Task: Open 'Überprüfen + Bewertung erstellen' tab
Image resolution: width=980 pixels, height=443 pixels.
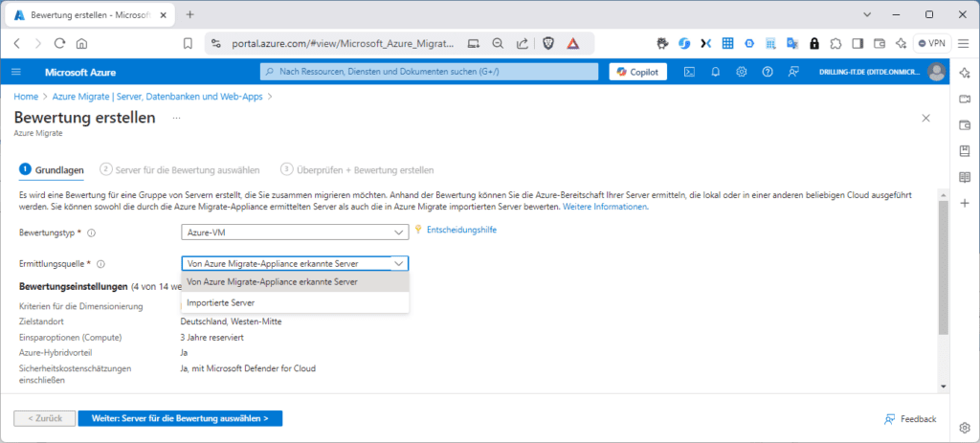Action: click(358, 170)
